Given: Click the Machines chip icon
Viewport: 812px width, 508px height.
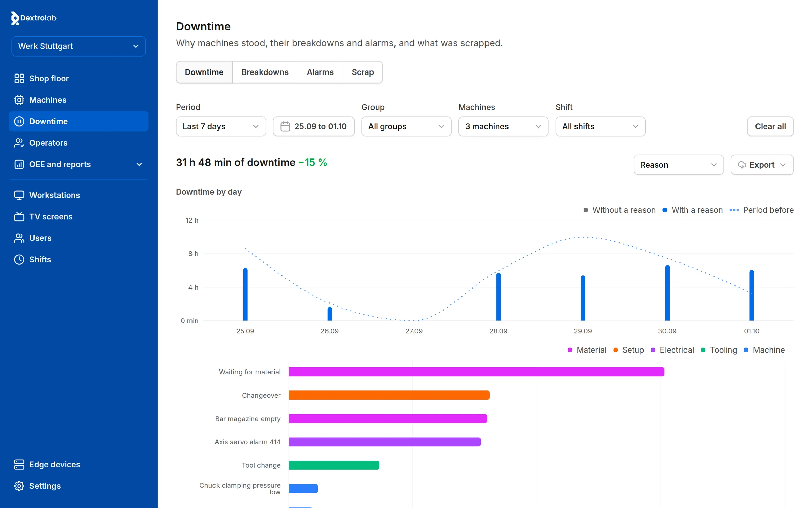Looking at the screenshot, I should click(x=19, y=100).
